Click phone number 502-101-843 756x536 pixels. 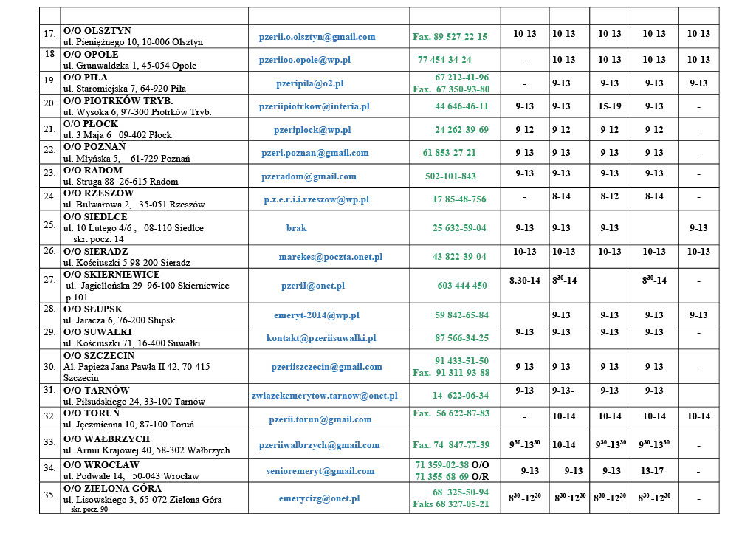[x=451, y=177]
